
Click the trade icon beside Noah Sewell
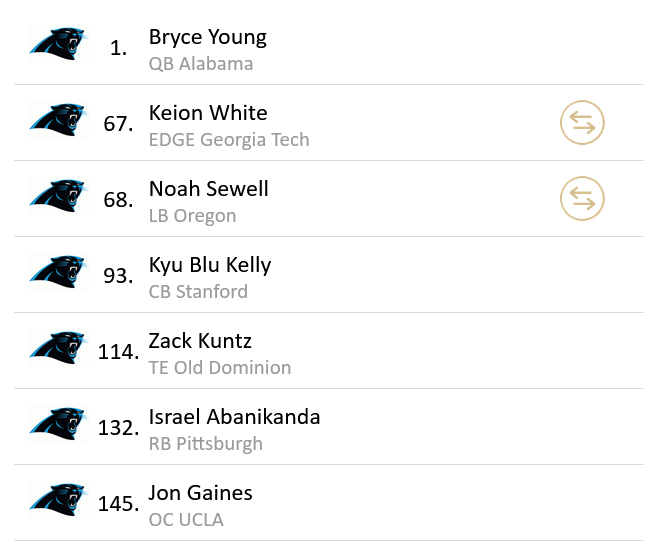[582, 199]
